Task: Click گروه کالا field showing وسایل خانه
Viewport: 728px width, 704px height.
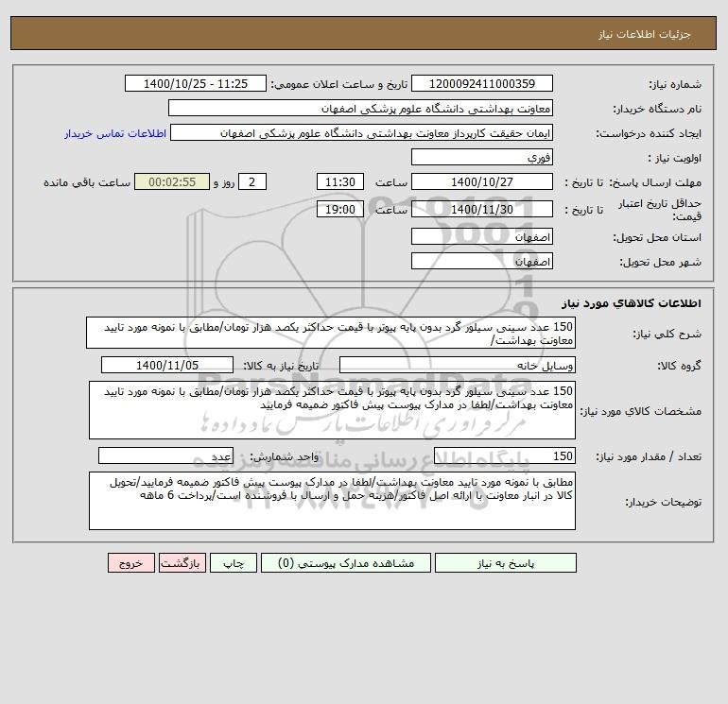Action: click(x=458, y=365)
